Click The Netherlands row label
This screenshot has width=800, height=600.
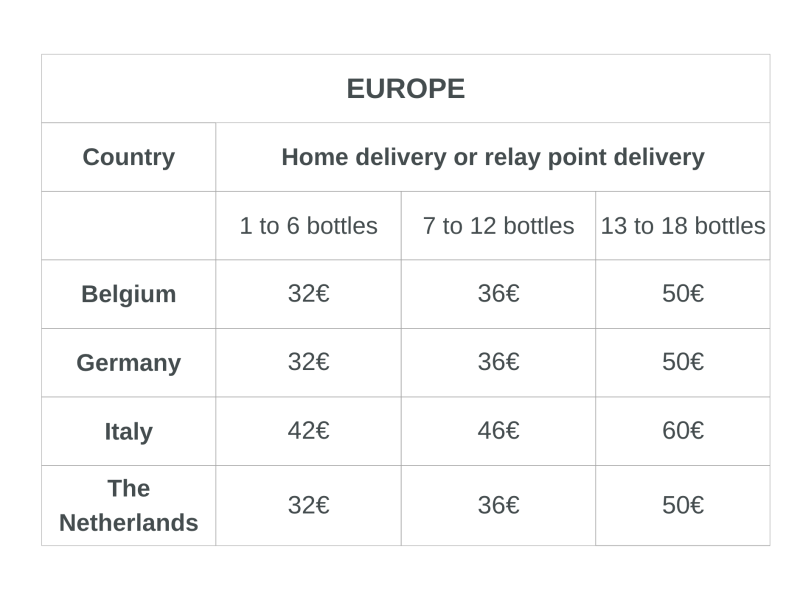(x=129, y=506)
